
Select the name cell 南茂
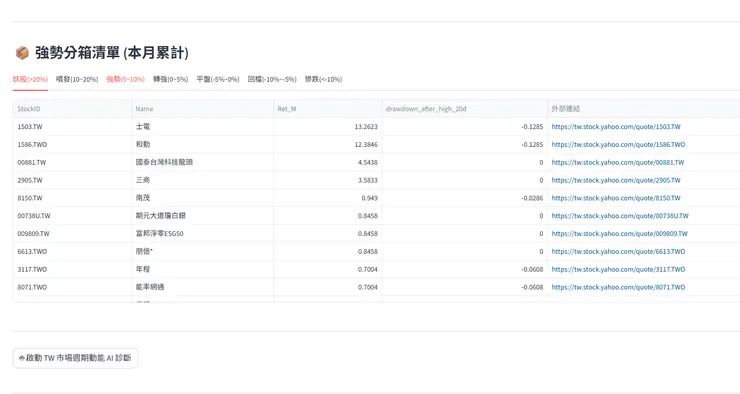(x=202, y=198)
